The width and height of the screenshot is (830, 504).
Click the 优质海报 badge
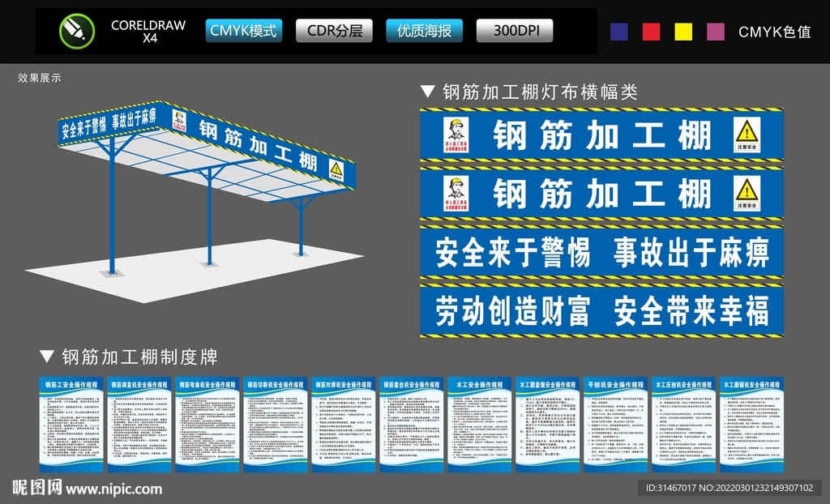coord(424,31)
